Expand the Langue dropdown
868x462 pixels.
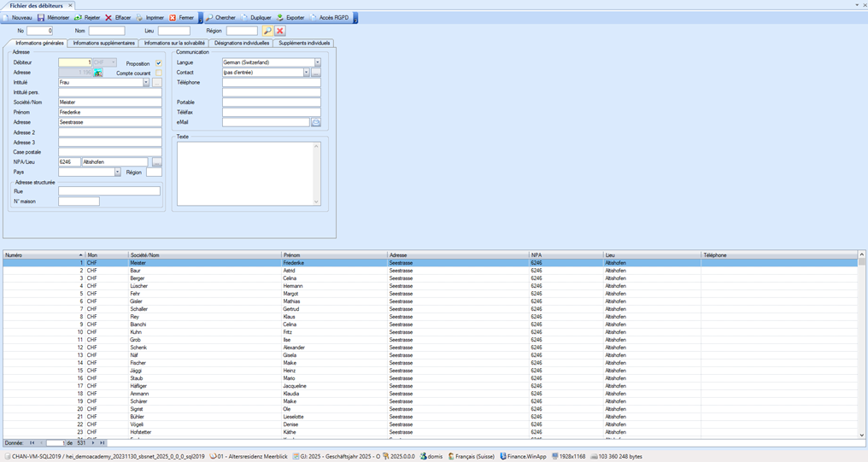point(317,63)
